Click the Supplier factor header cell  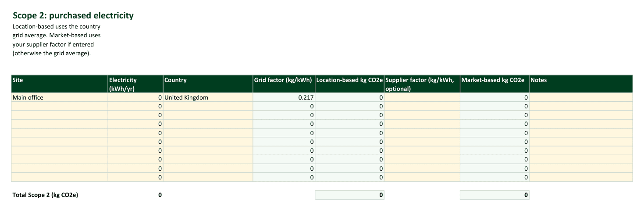pyautogui.click(x=422, y=84)
